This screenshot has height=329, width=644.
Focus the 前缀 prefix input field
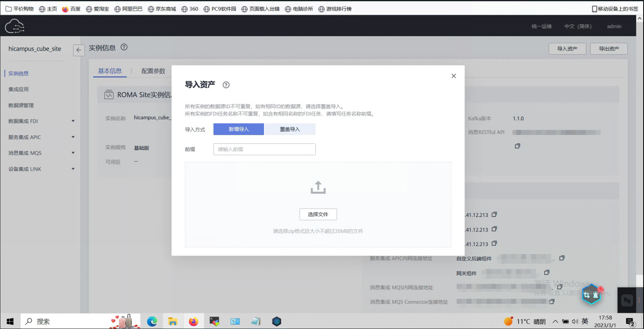264,149
